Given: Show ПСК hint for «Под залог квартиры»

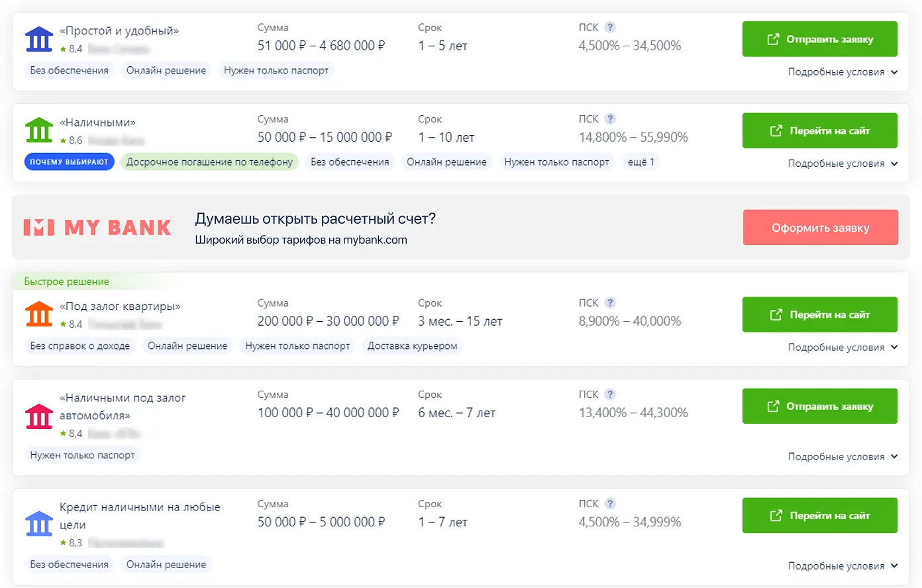Looking at the screenshot, I should [x=610, y=303].
